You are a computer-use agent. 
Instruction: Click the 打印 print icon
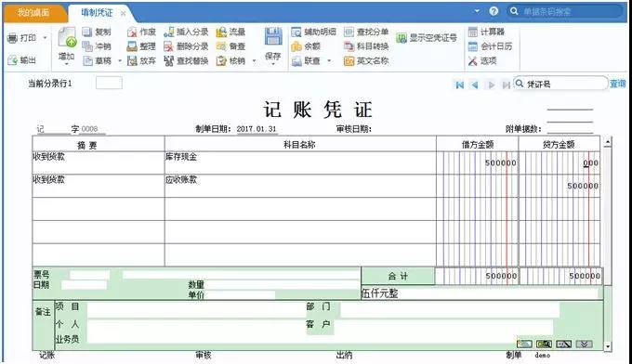point(12,38)
